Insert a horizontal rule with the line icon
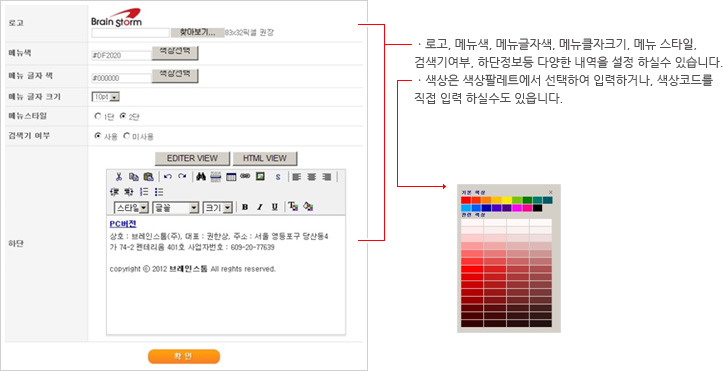Screen dimensions: 723x371 tap(216, 177)
